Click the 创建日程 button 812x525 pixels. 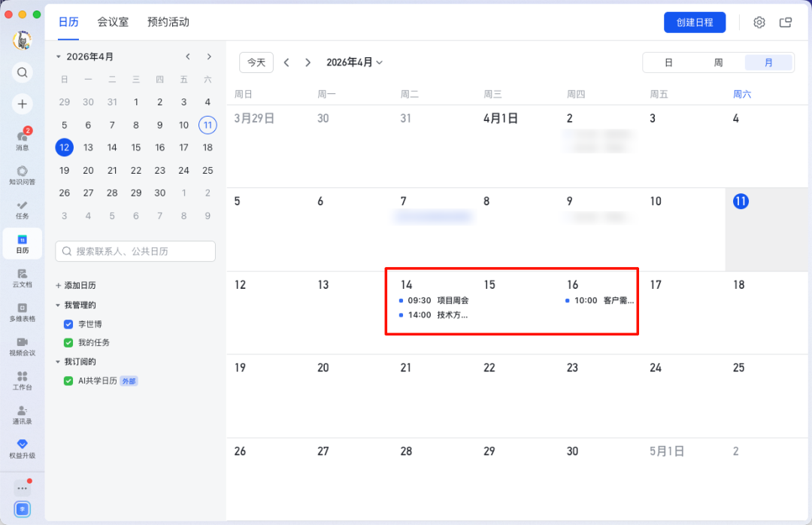(x=695, y=22)
